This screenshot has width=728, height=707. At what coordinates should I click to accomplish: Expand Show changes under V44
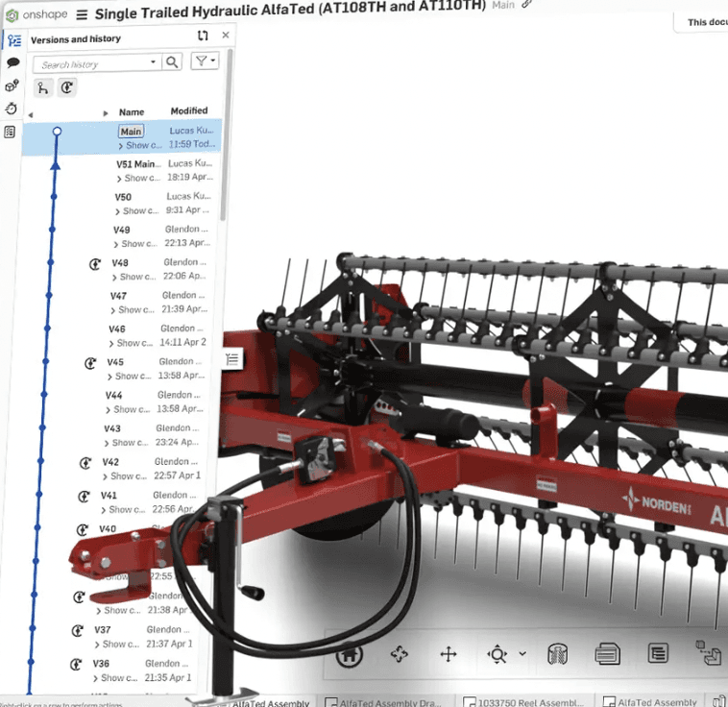pos(128,409)
